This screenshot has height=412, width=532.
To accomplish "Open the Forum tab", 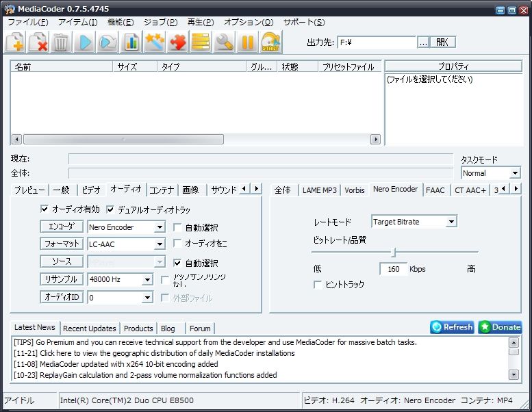I will [x=200, y=329].
